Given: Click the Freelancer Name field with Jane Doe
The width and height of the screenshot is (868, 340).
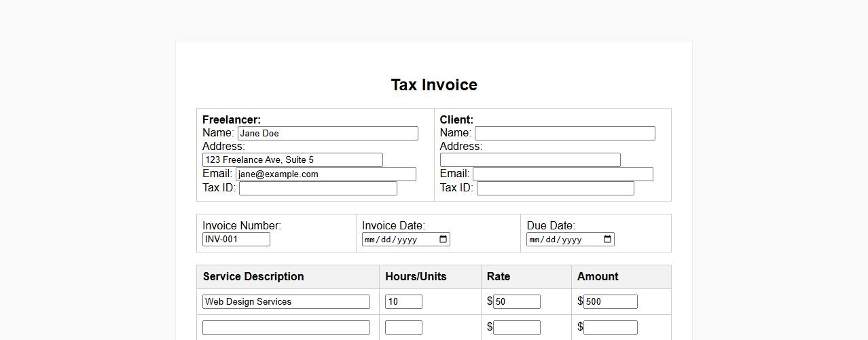Looking at the screenshot, I should point(328,133).
